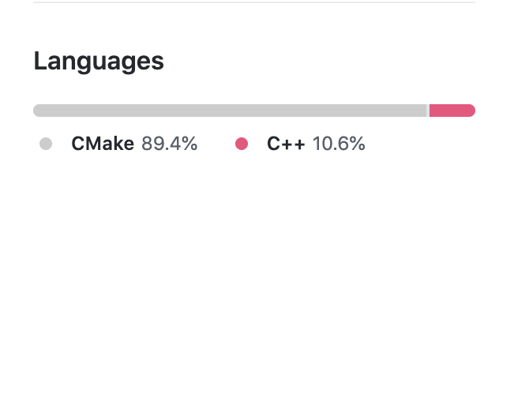Click the rounded left end of gray bar
Screen dimensions: 529x420
click(x=36, y=111)
